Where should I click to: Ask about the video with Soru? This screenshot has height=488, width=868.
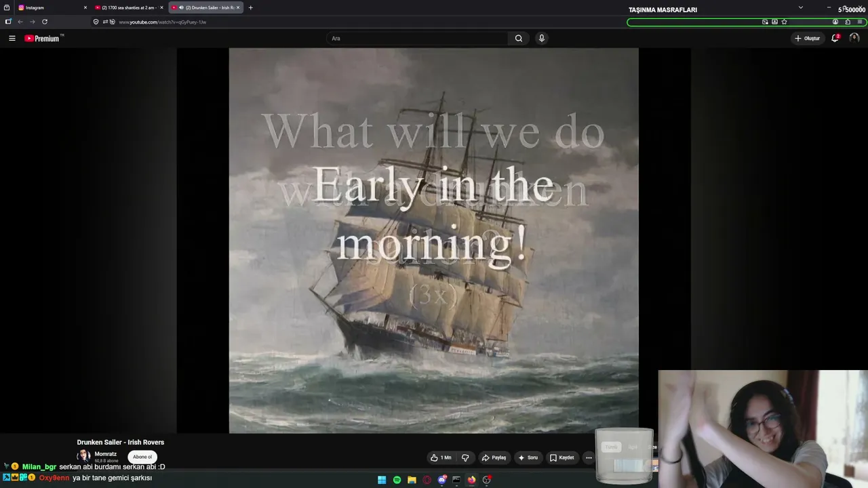click(528, 457)
